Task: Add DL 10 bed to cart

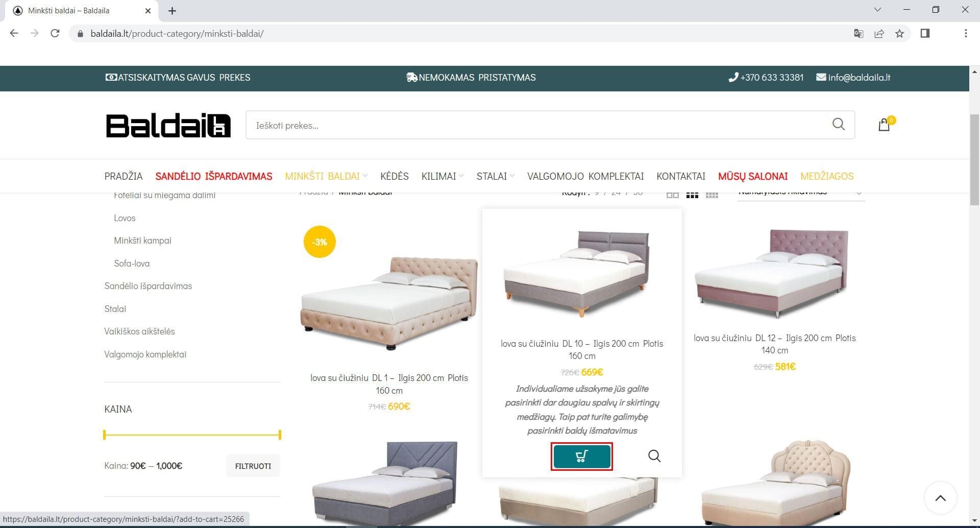Action: (581, 456)
